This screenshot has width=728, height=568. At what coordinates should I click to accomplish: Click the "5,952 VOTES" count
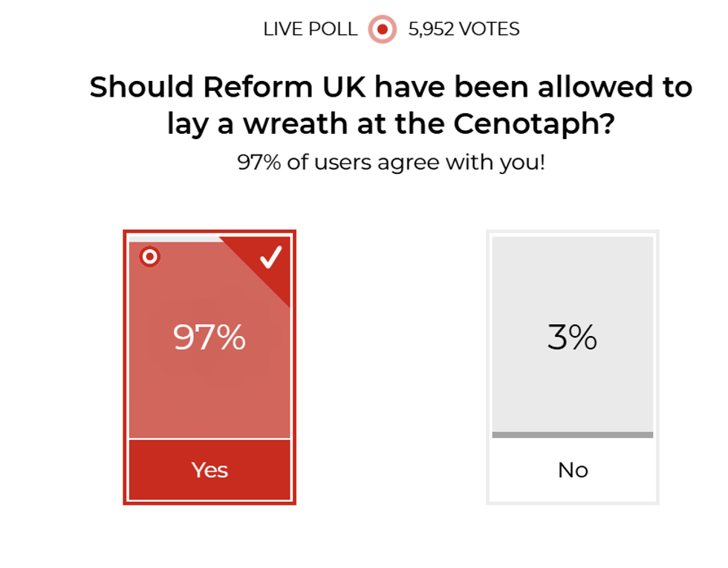pos(464,30)
